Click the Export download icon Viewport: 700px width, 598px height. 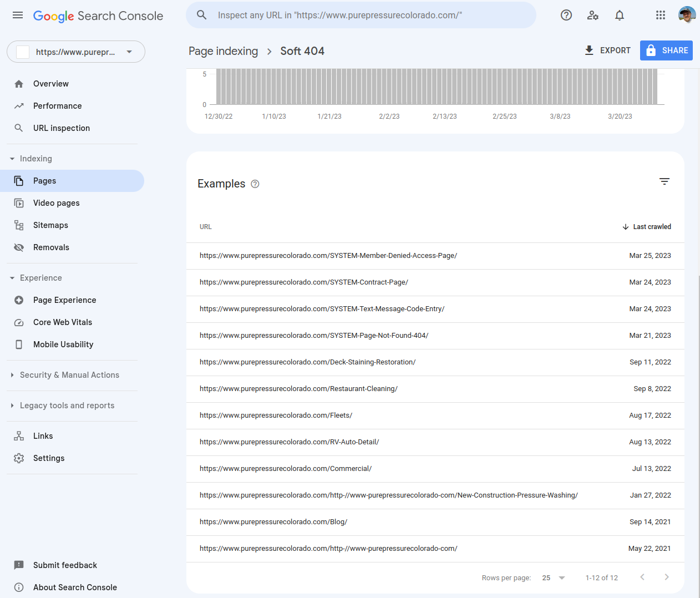589,50
